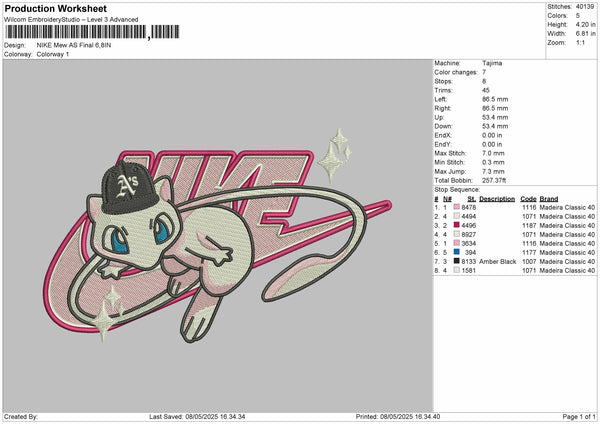
Task: Click the 'Stop Sequence:' label
Action: (457, 189)
